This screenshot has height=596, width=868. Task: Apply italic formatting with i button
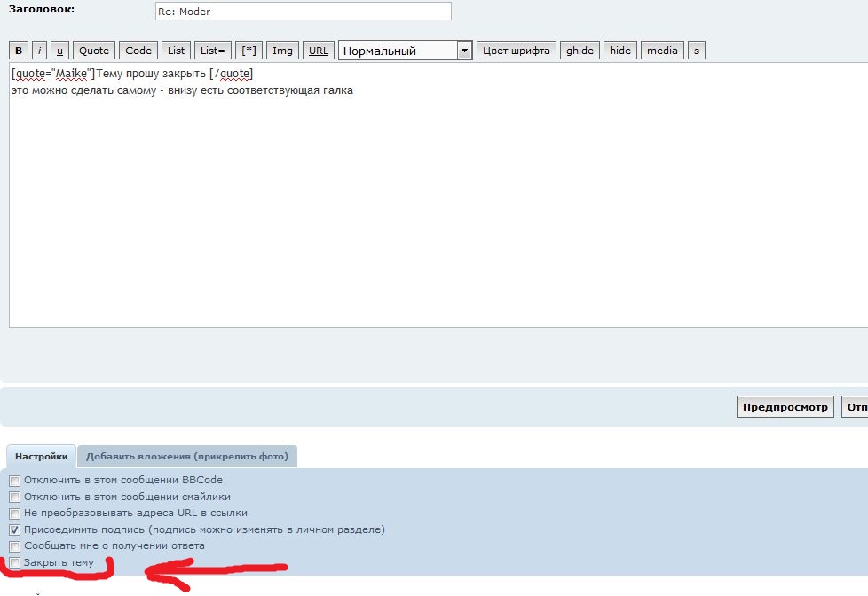tap(40, 51)
